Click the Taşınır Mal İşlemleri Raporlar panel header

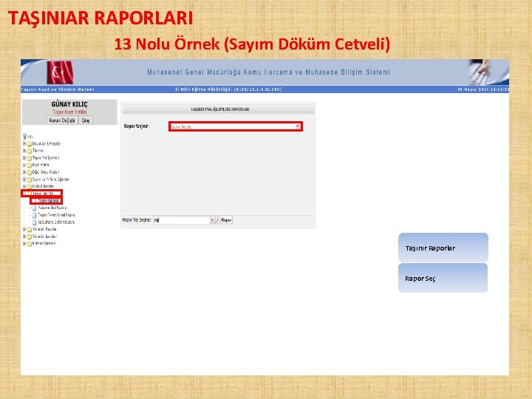pyautogui.click(x=219, y=109)
